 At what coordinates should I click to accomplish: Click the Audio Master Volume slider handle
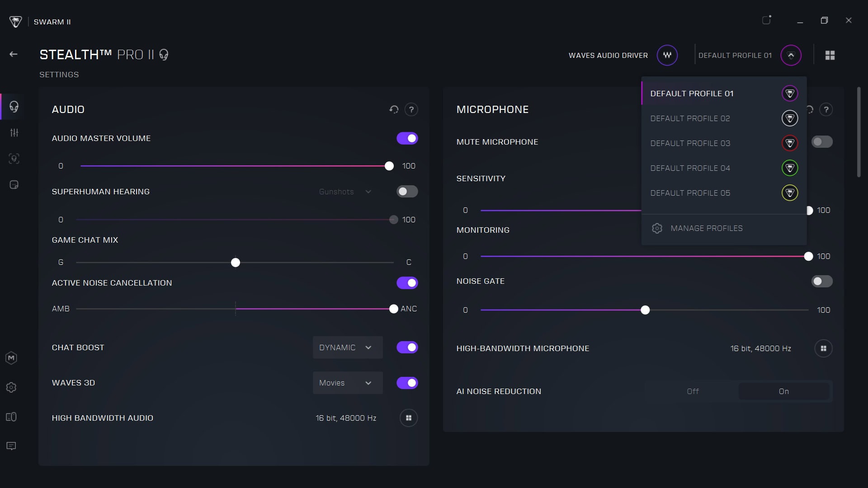coord(389,166)
